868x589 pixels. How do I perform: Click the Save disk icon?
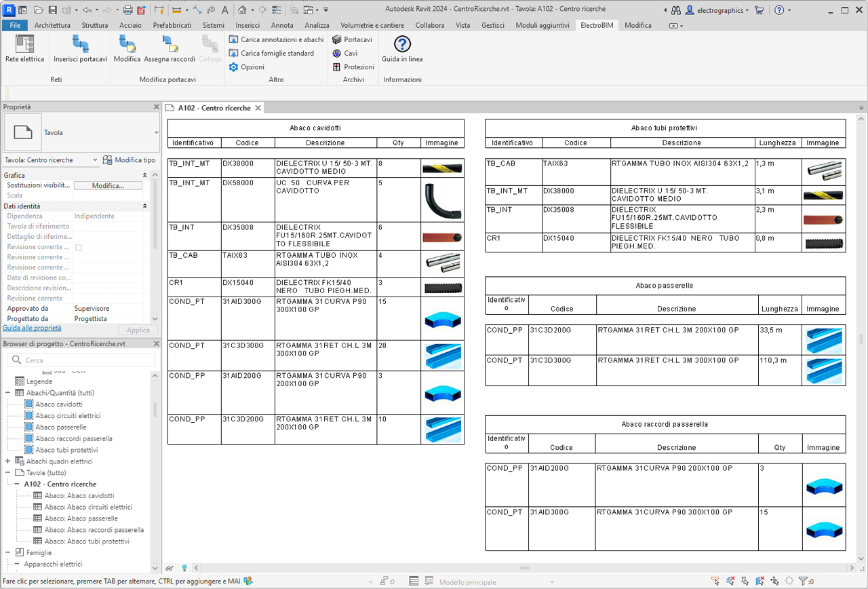point(52,10)
